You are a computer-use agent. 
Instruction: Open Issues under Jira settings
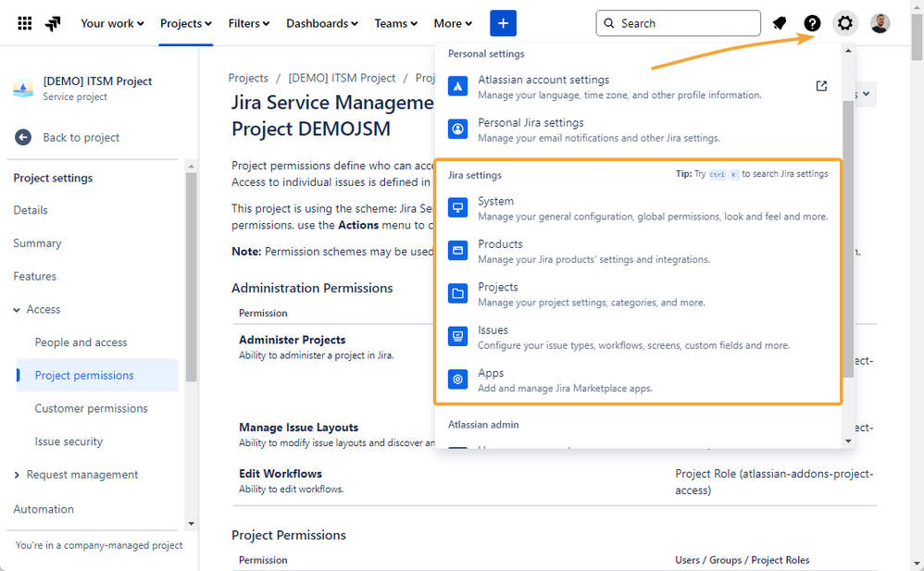click(x=639, y=337)
